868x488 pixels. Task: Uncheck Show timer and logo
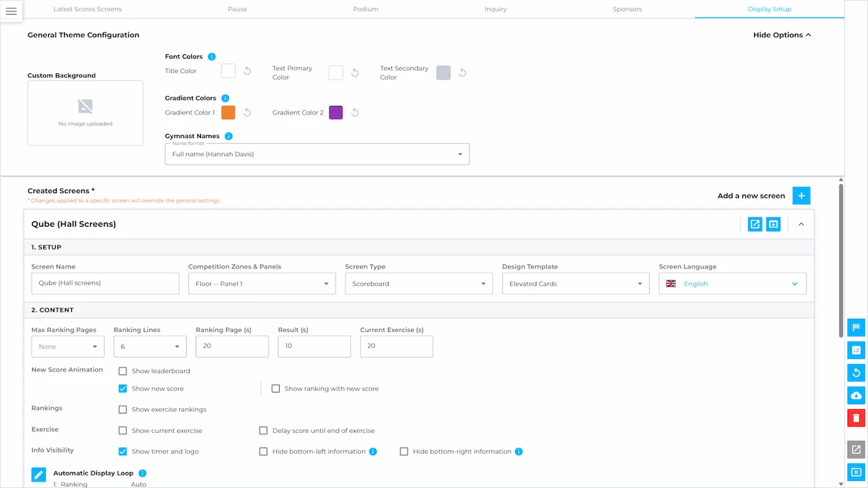123,452
